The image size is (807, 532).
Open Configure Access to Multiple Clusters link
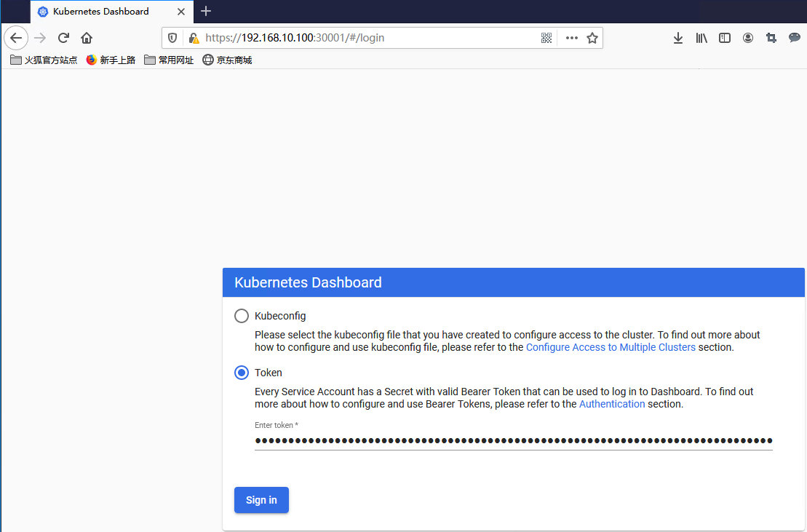pyautogui.click(x=611, y=347)
